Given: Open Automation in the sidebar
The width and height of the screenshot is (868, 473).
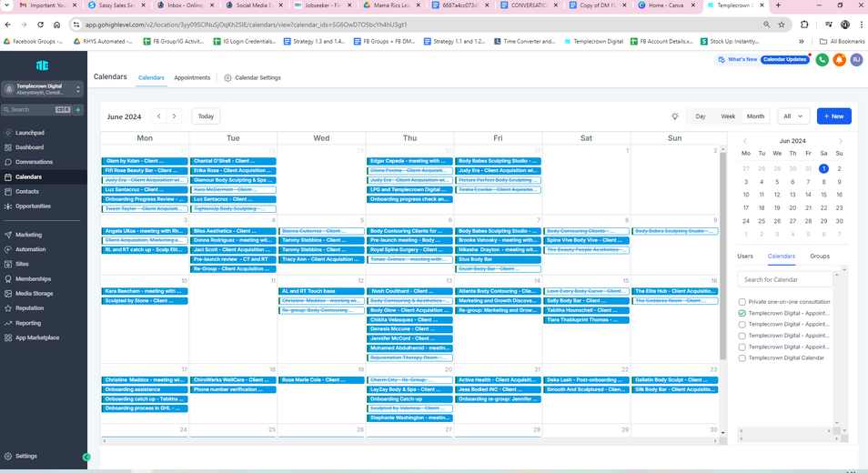Looking at the screenshot, I should point(30,249).
